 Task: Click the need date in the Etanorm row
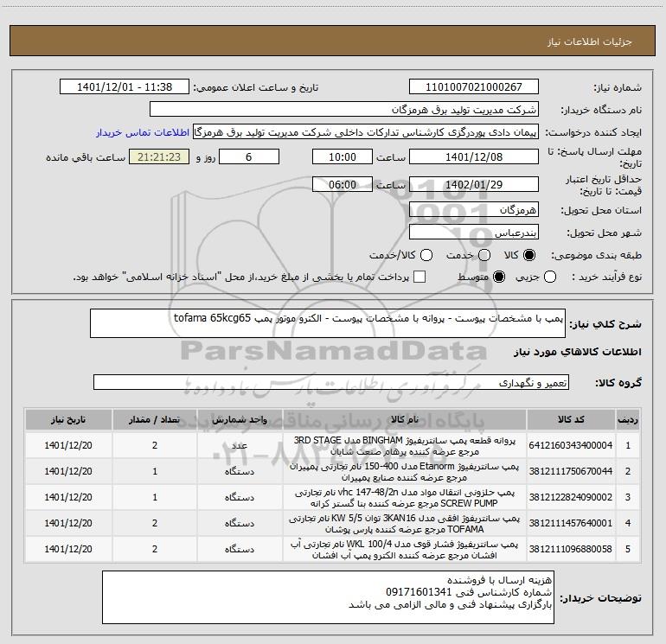pos(68,471)
